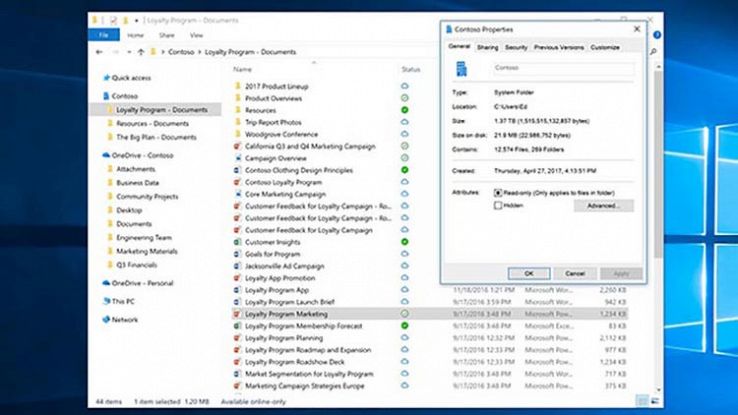Screen dimensions: 738x415
Task: Click the Contoso folder icon in Properties dialog
Action: tap(462, 69)
